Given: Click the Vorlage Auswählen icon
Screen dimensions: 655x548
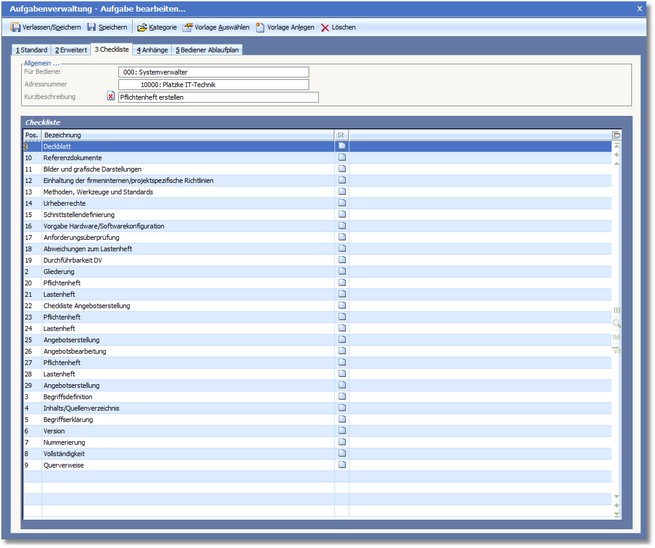Looking at the screenshot, I should [188, 27].
